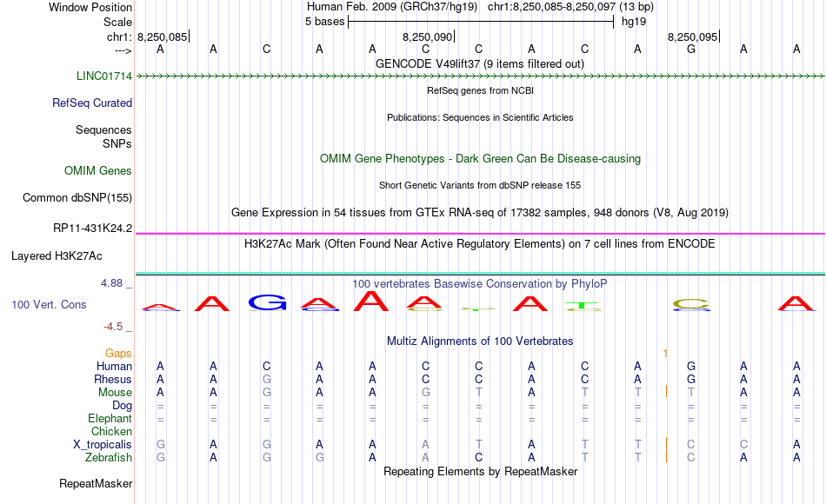The image size is (826, 504).
Task: Click the ---> strand direction arrow
Action: tap(123, 50)
